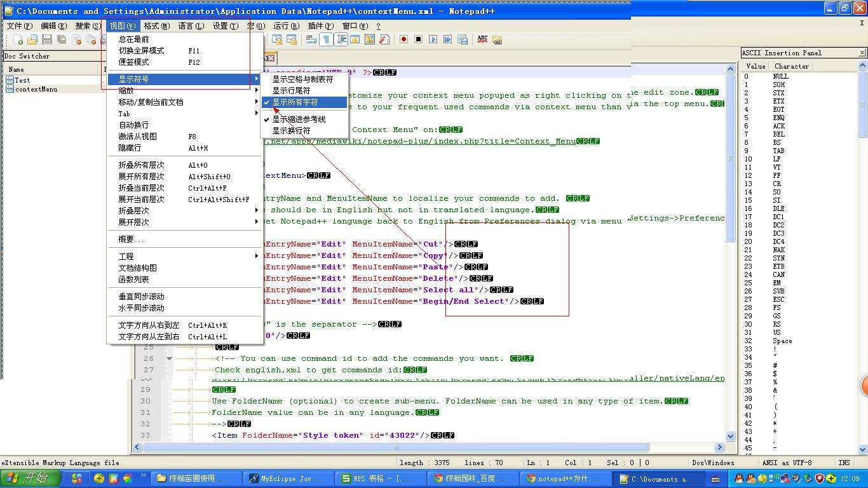Click the Run macro multiple times icon
Viewport: 868px width, 488px height.
[447, 39]
